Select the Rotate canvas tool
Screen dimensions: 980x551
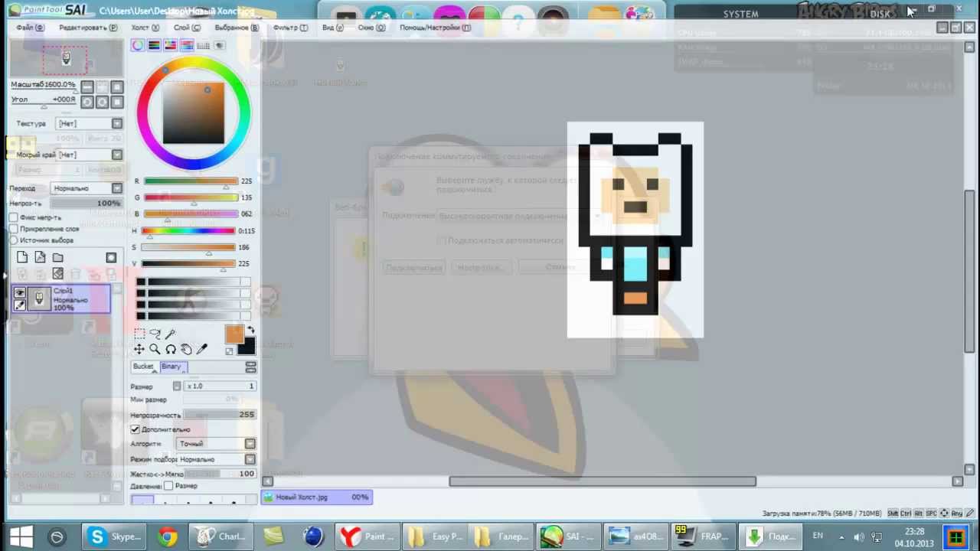170,349
